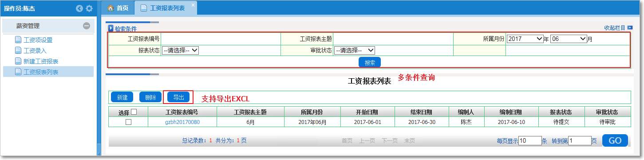Click the 搜索 button
This screenshot has width=644, height=160.
point(370,63)
